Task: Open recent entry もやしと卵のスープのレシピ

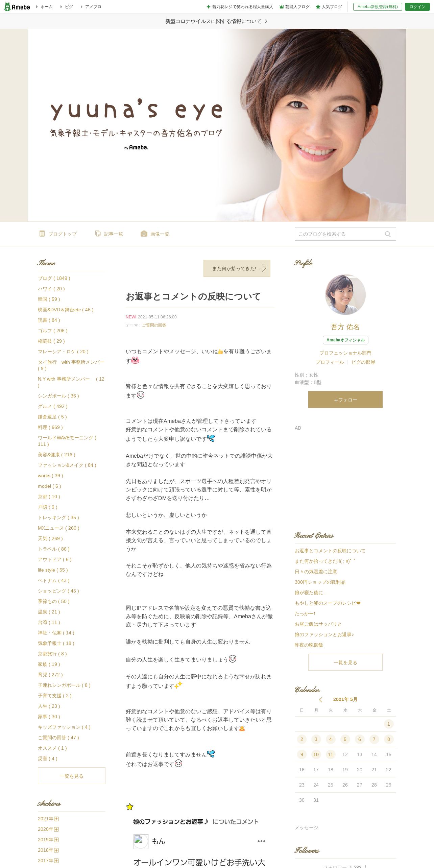Action: pyautogui.click(x=328, y=603)
